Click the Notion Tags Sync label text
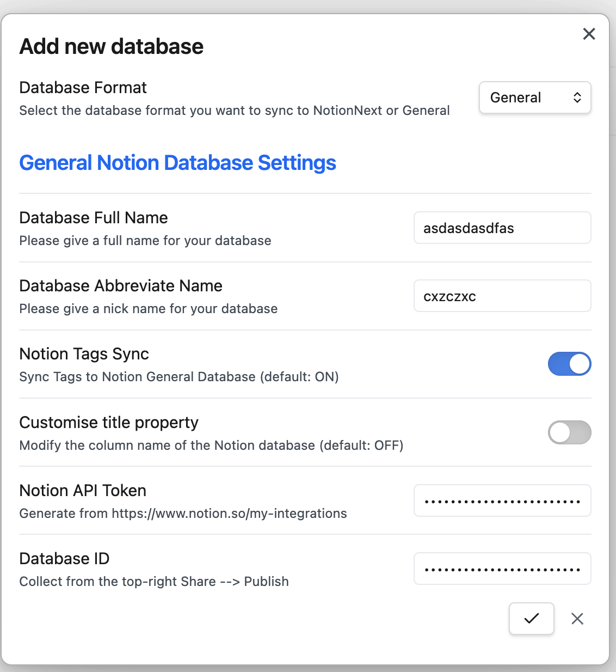This screenshot has width=616, height=672. [x=84, y=354]
